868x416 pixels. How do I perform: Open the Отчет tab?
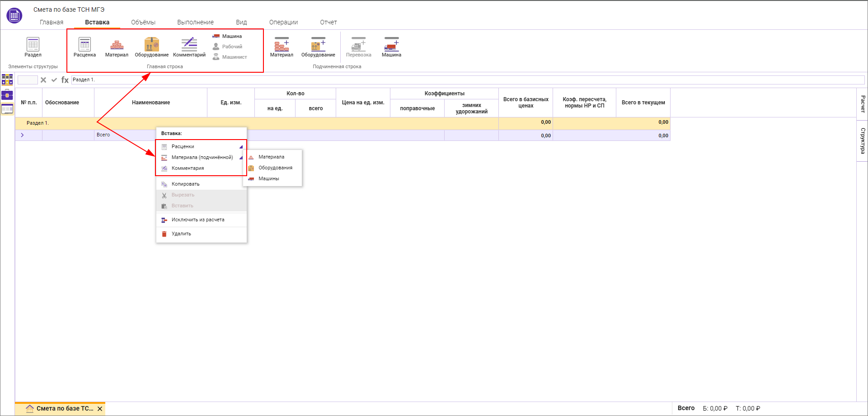coord(328,22)
